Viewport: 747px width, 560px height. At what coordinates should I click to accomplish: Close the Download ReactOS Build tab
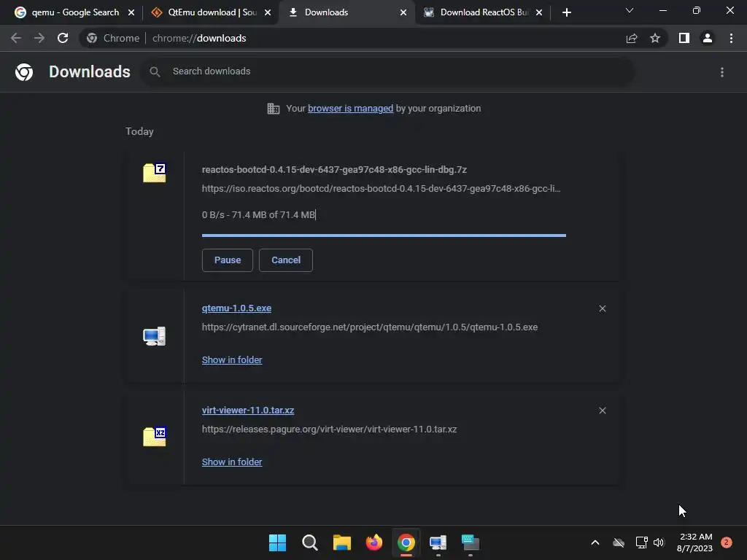click(x=539, y=12)
